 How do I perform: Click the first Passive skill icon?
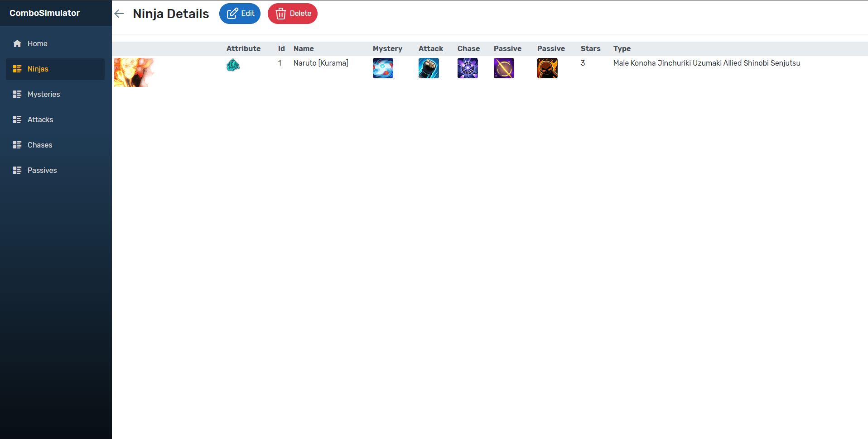click(504, 68)
